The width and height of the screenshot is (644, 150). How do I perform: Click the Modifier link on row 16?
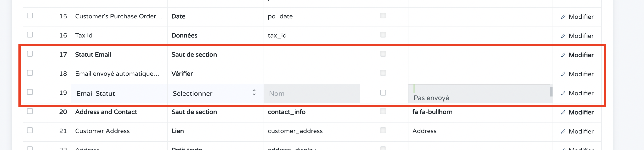coord(581,36)
